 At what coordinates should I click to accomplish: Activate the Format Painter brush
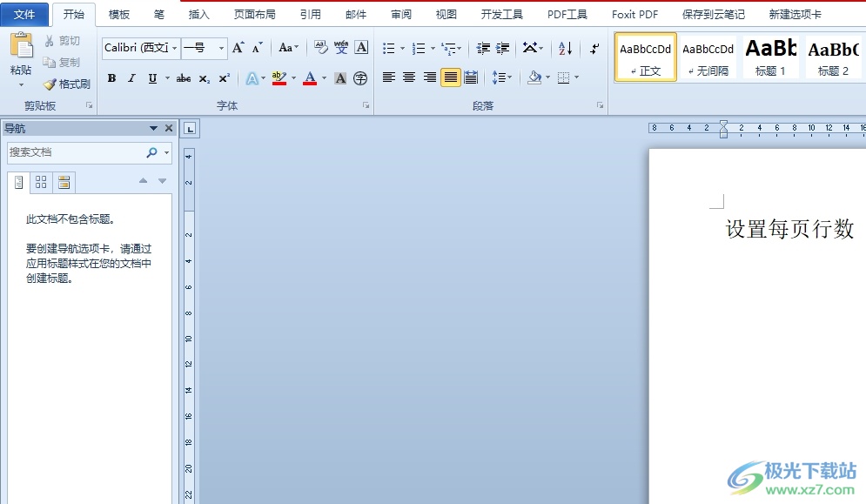66,84
